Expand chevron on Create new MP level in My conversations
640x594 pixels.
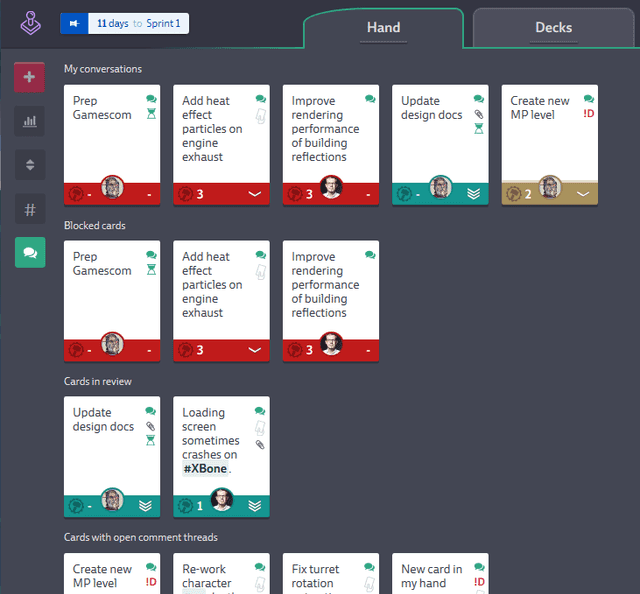(583, 194)
